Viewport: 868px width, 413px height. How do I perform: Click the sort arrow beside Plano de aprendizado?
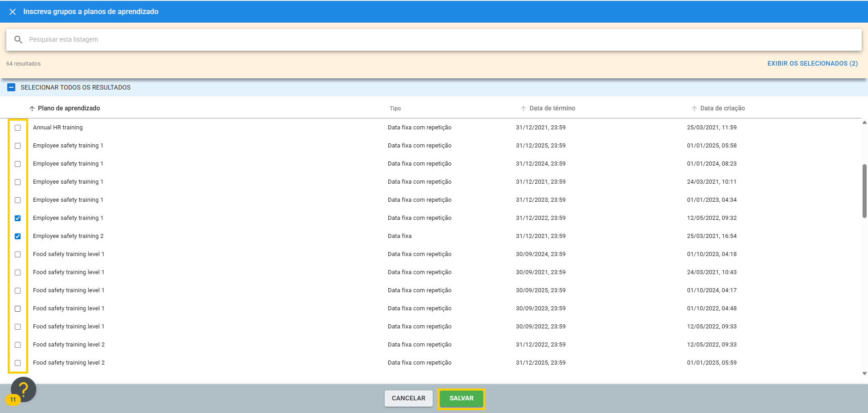[x=32, y=109]
